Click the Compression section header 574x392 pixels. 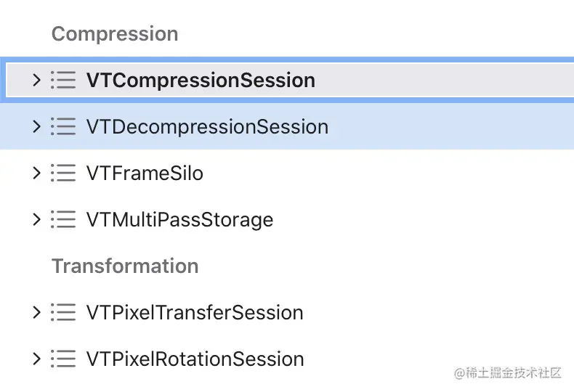115,34
